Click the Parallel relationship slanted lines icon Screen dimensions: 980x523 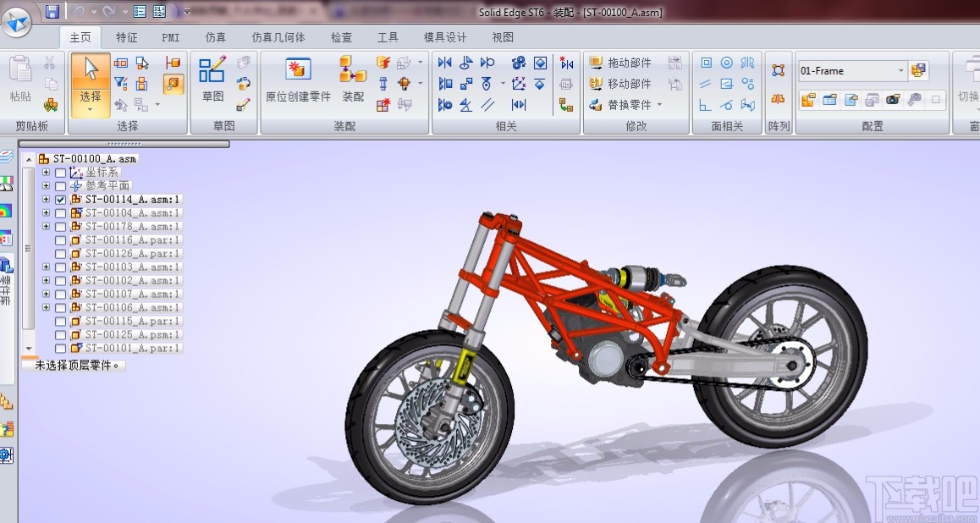pyautogui.click(x=487, y=104)
